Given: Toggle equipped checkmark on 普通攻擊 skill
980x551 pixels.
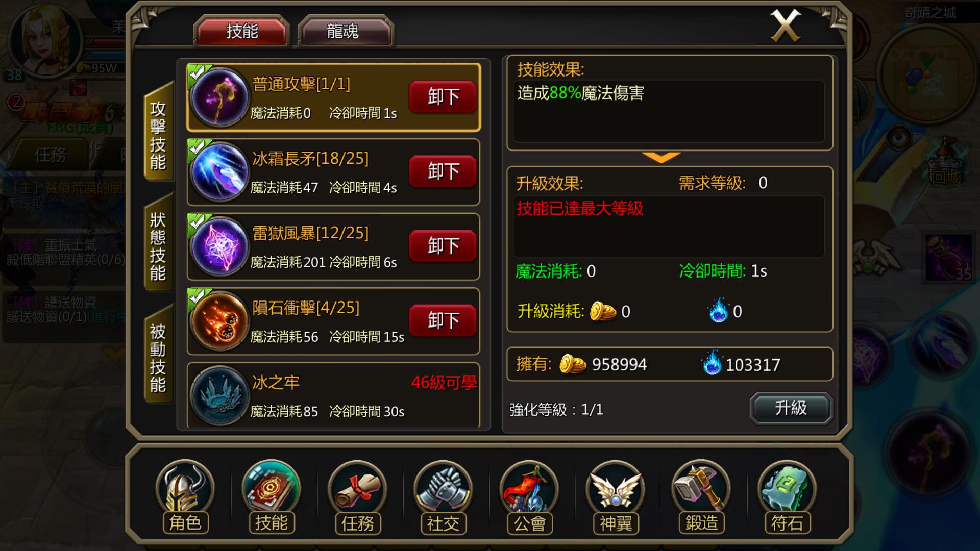Looking at the screenshot, I should (197, 73).
